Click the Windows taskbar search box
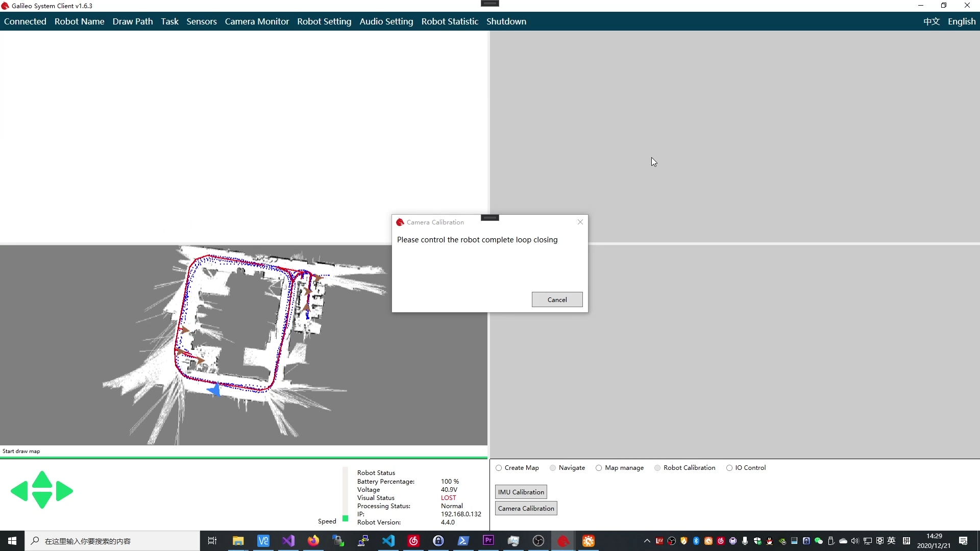The width and height of the screenshot is (980, 551). click(x=112, y=541)
